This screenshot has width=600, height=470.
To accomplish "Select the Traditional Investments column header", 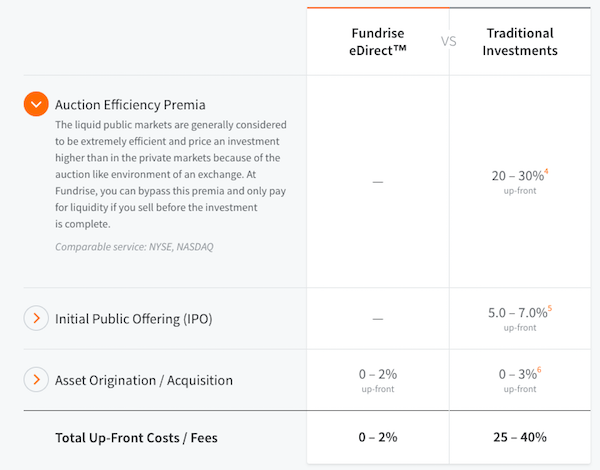I will pos(519,41).
